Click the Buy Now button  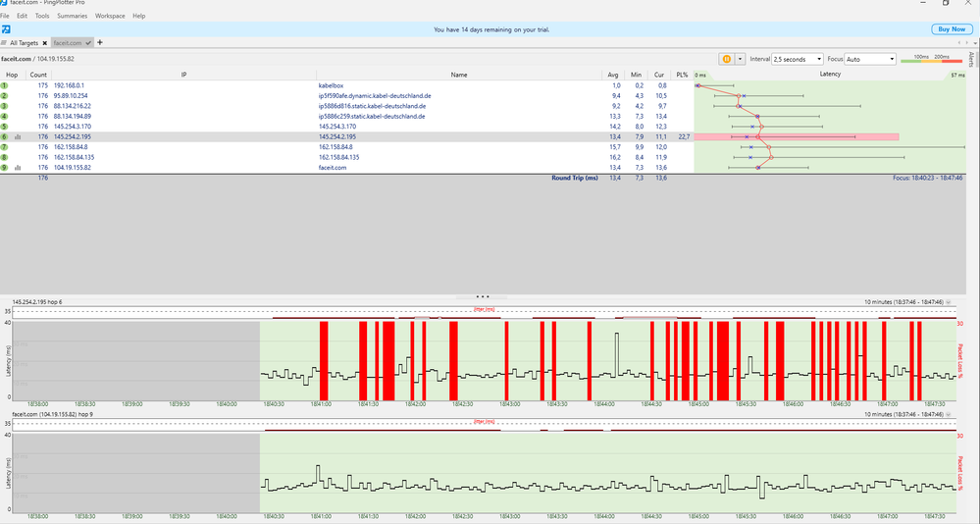[x=952, y=29]
